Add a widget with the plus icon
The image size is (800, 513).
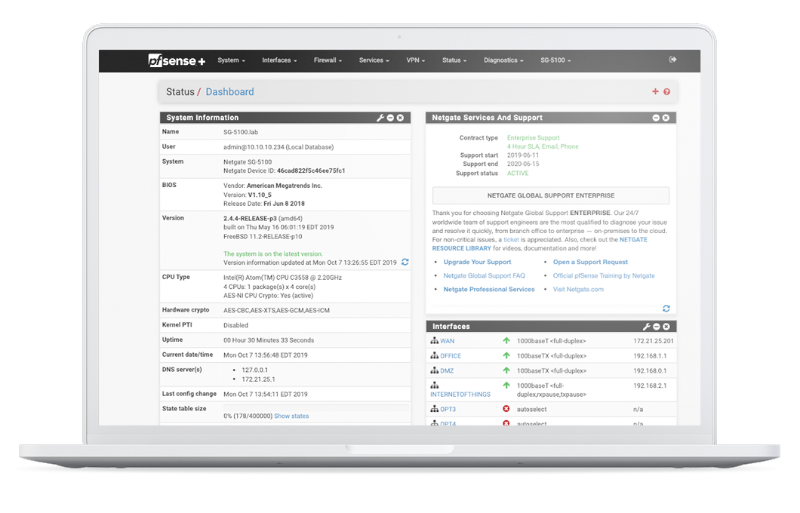pos(655,91)
